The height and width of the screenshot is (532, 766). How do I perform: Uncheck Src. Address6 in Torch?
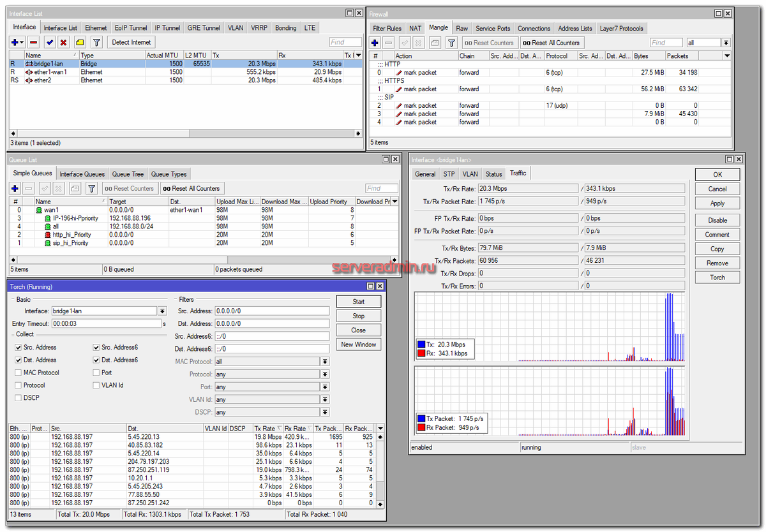[96, 348]
